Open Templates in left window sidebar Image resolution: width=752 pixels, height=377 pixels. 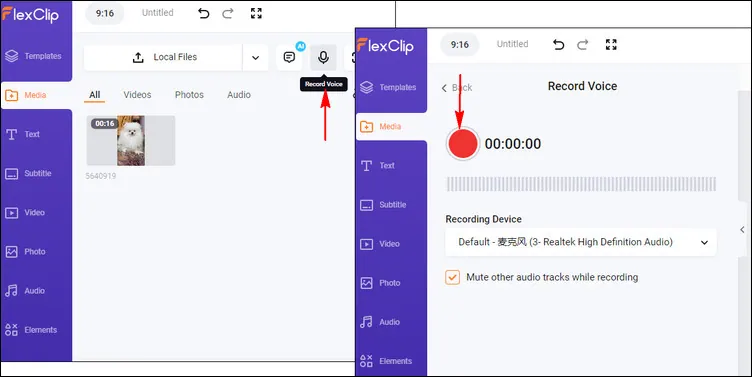(x=36, y=56)
